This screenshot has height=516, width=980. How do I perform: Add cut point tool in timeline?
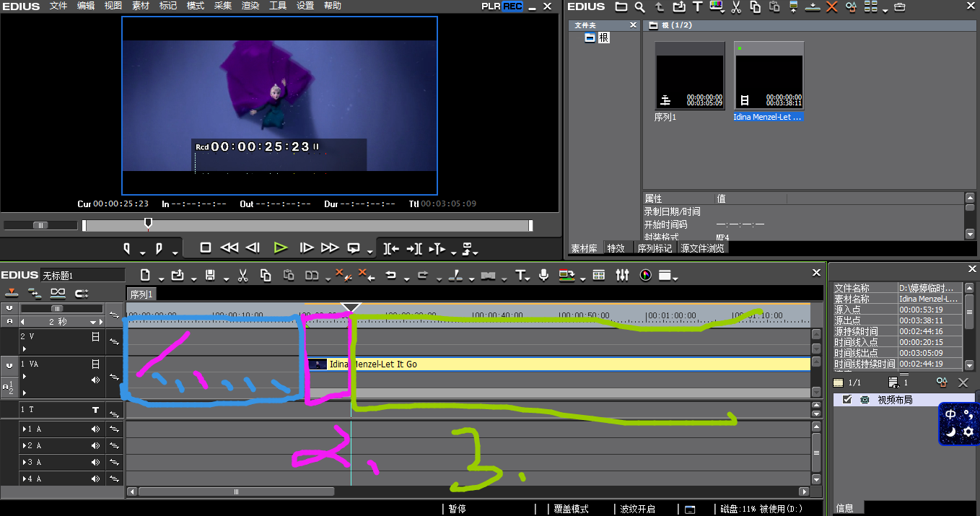coord(455,275)
